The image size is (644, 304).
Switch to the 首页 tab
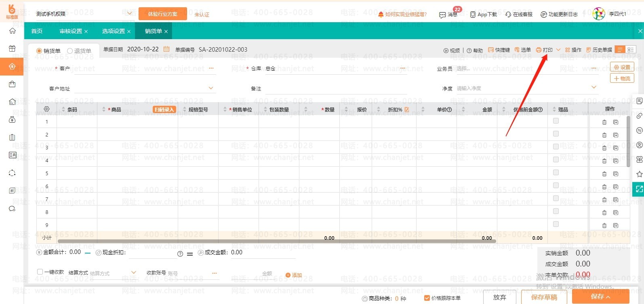click(37, 31)
